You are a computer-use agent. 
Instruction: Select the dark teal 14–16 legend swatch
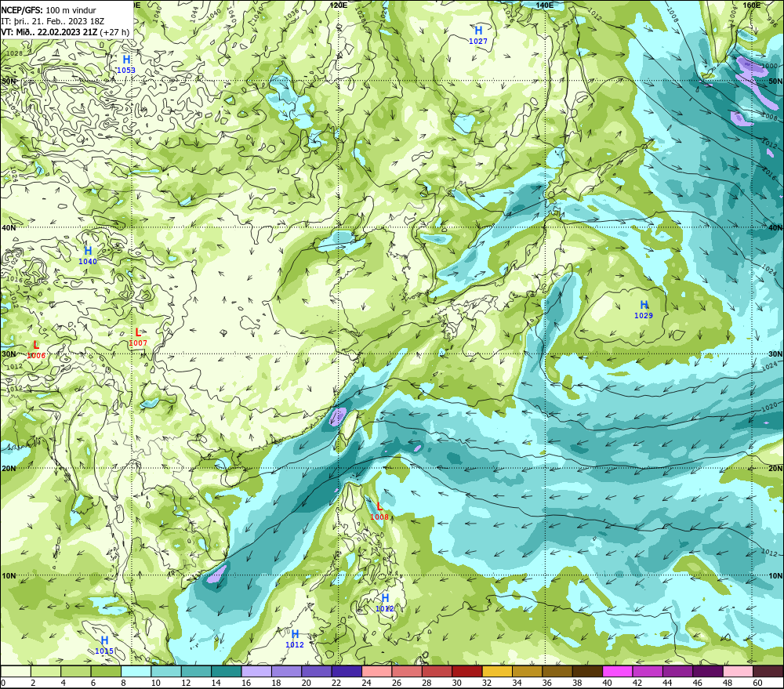[x=227, y=672]
